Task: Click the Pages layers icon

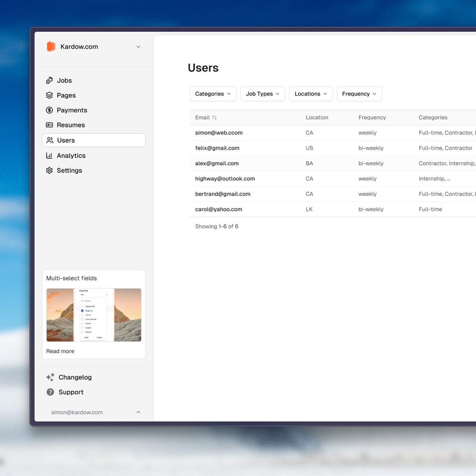Action: (49, 95)
